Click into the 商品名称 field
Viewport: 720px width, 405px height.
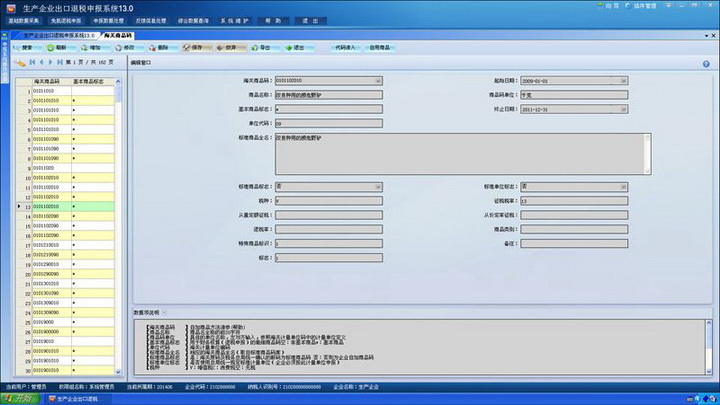[x=329, y=95]
